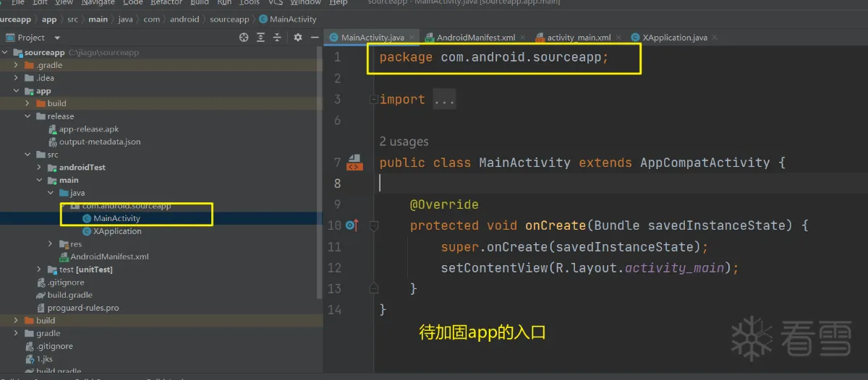Select proguard-rules.pro in the tree
868x380 pixels.
pyautogui.click(x=83, y=308)
